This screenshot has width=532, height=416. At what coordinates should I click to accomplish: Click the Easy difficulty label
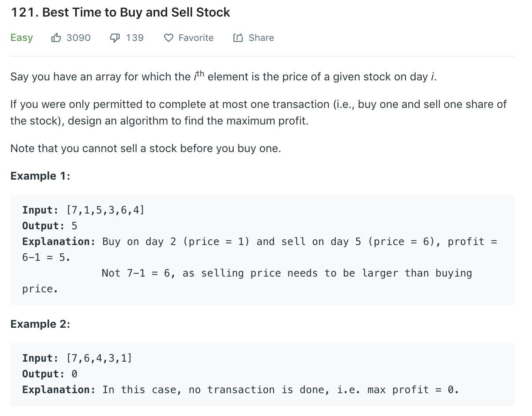(x=22, y=38)
